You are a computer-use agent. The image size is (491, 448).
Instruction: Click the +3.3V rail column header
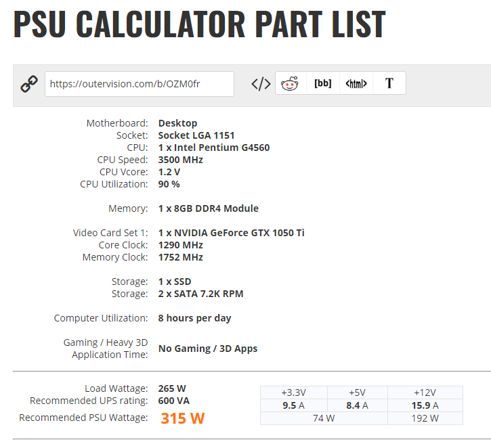(293, 393)
